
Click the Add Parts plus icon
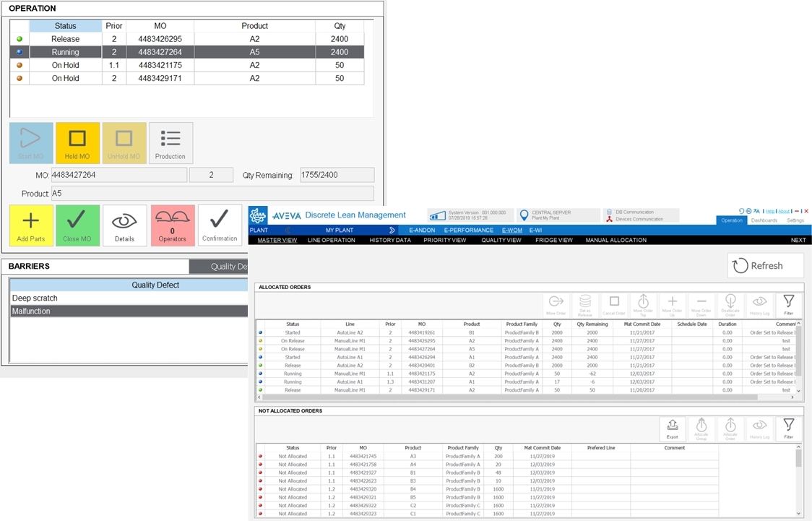coord(31,225)
